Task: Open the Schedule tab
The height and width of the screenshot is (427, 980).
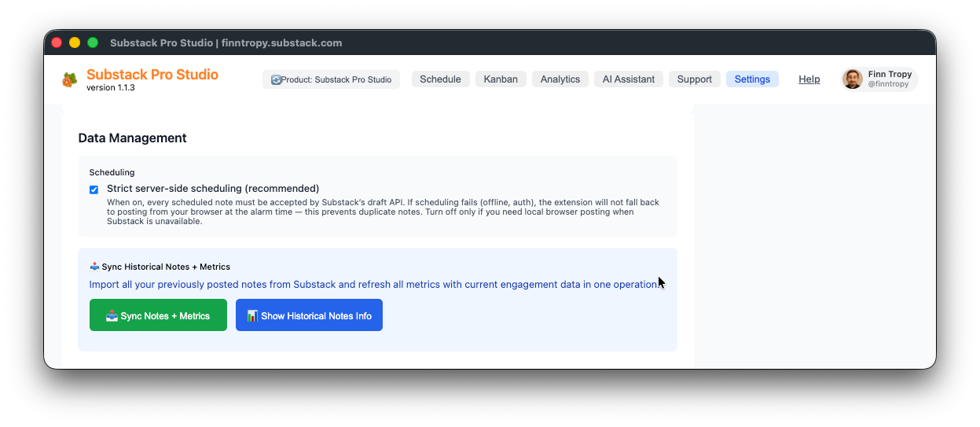Action: [x=440, y=79]
